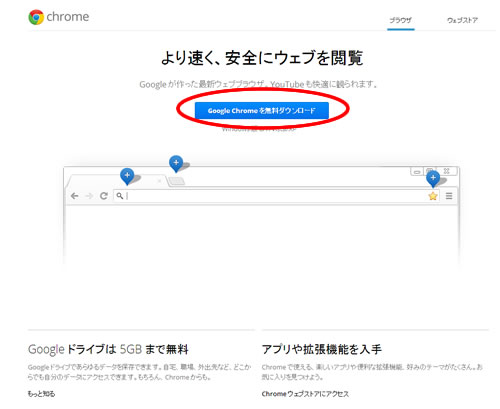Click the mock browser address bar field

(x=277, y=196)
